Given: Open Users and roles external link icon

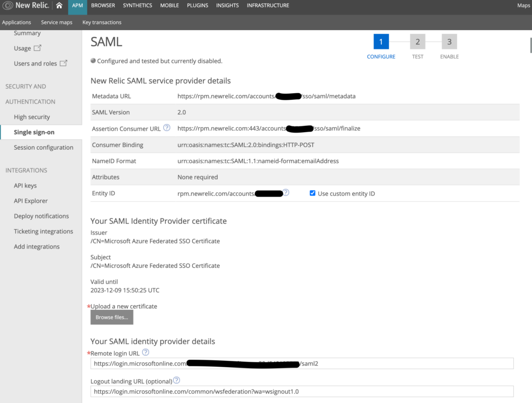Looking at the screenshot, I should point(63,63).
